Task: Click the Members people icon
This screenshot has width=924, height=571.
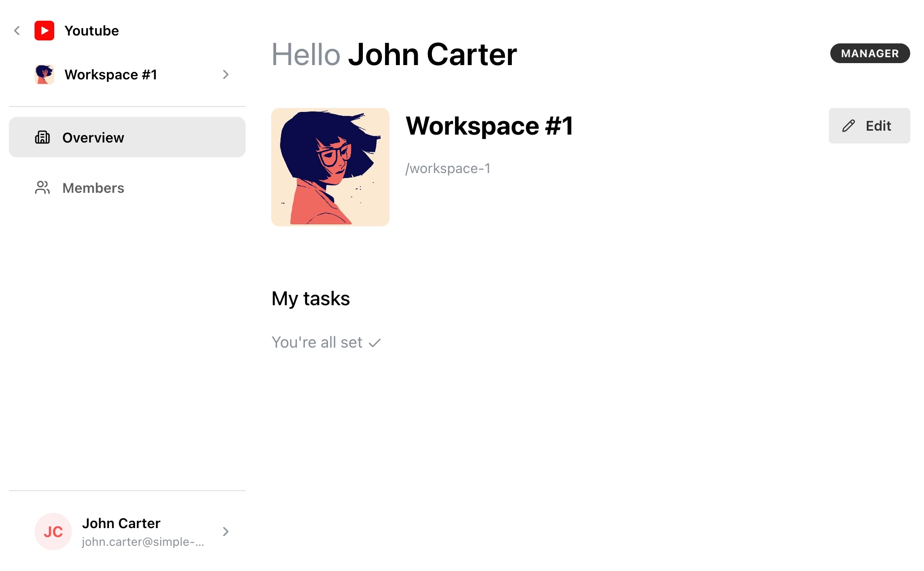Action: click(42, 188)
